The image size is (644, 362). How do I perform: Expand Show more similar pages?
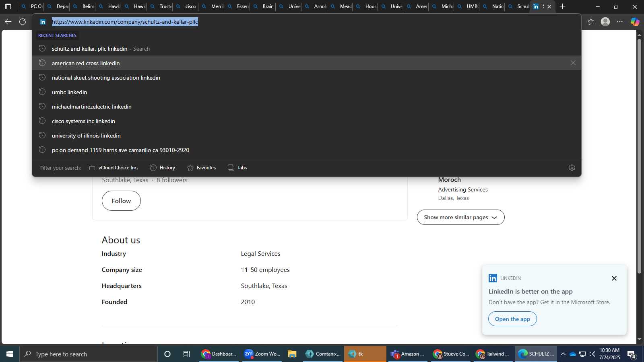[460, 217]
